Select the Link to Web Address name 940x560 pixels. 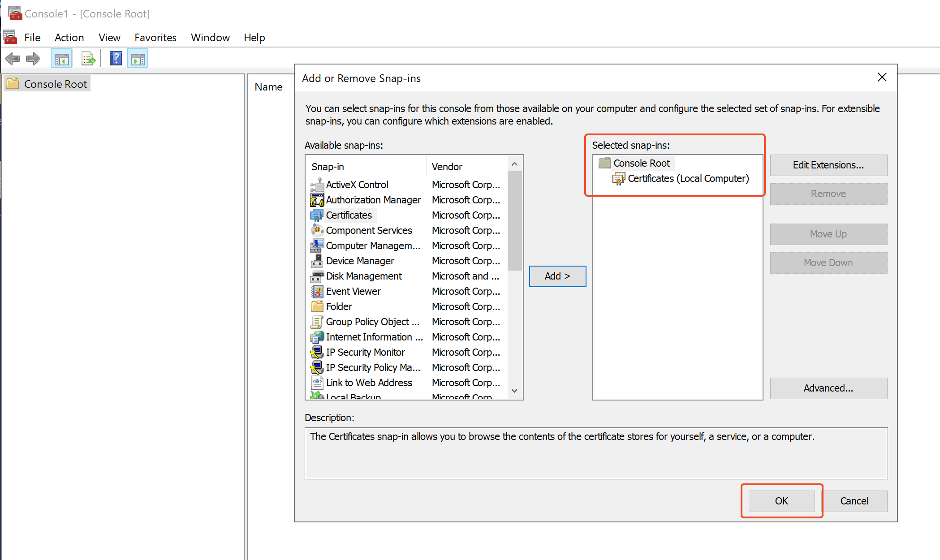coord(369,383)
